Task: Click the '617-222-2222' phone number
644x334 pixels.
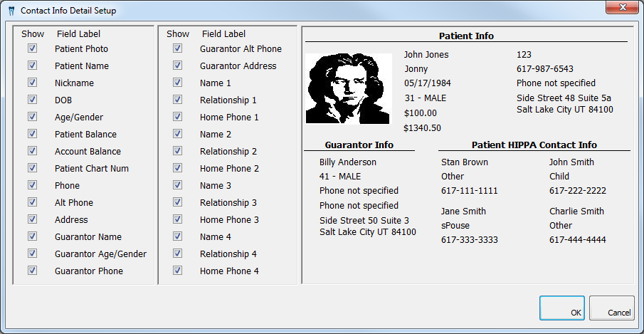Action: [x=577, y=191]
